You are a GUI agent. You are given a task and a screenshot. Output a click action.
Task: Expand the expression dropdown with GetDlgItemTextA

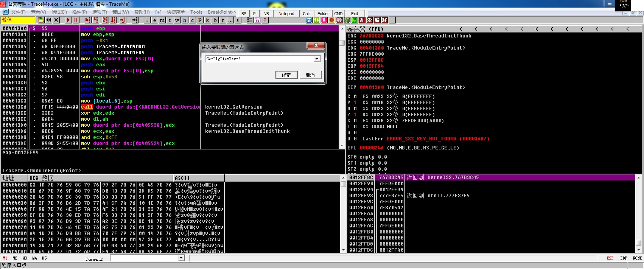[317, 59]
